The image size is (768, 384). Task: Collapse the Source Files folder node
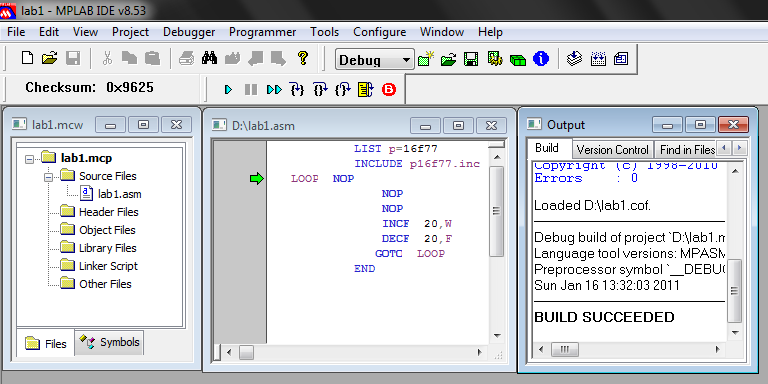click(48, 177)
